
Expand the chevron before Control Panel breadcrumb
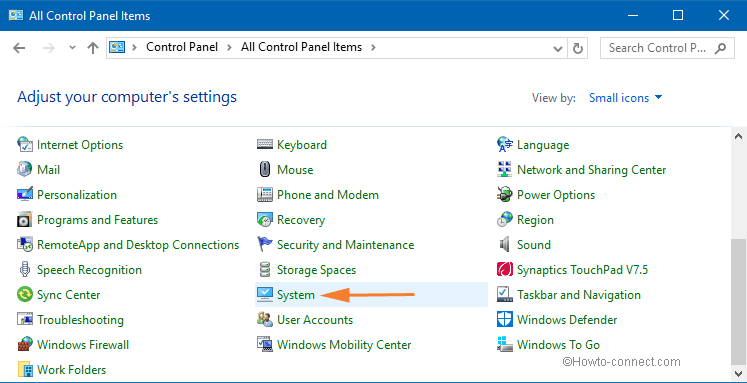pos(135,47)
